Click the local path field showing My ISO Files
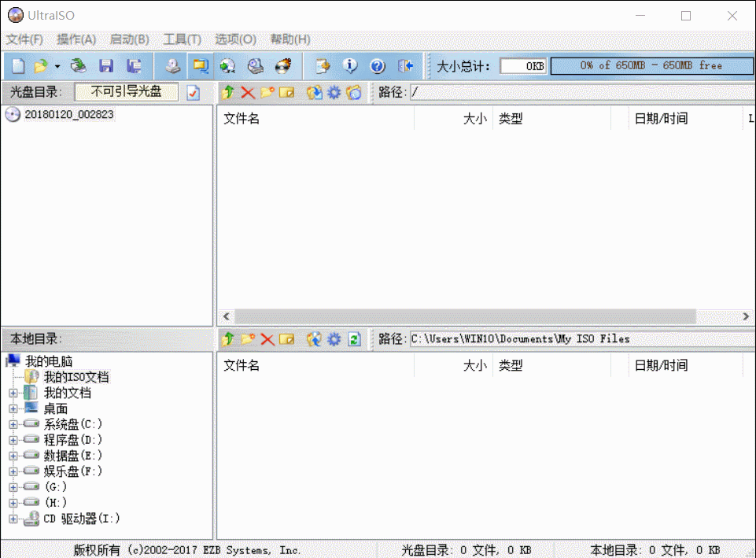This screenshot has height=558, width=756. (x=582, y=339)
